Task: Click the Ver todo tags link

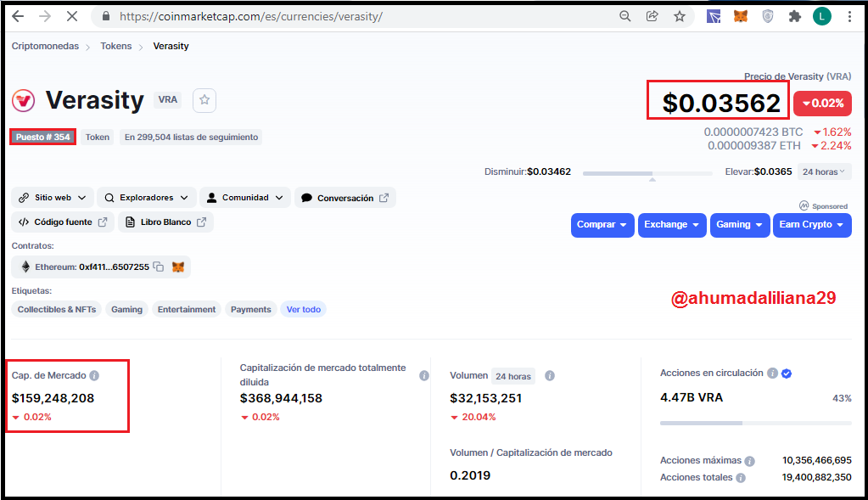Action: pyautogui.click(x=304, y=310)
